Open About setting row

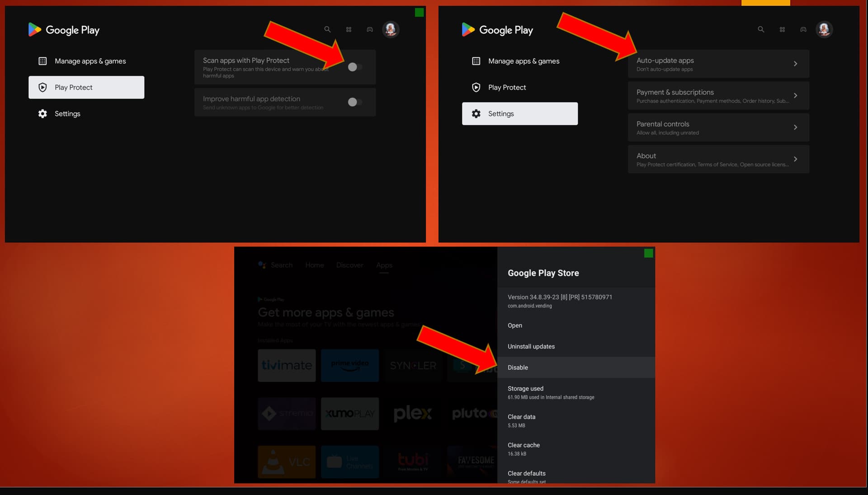pos(718,159)
